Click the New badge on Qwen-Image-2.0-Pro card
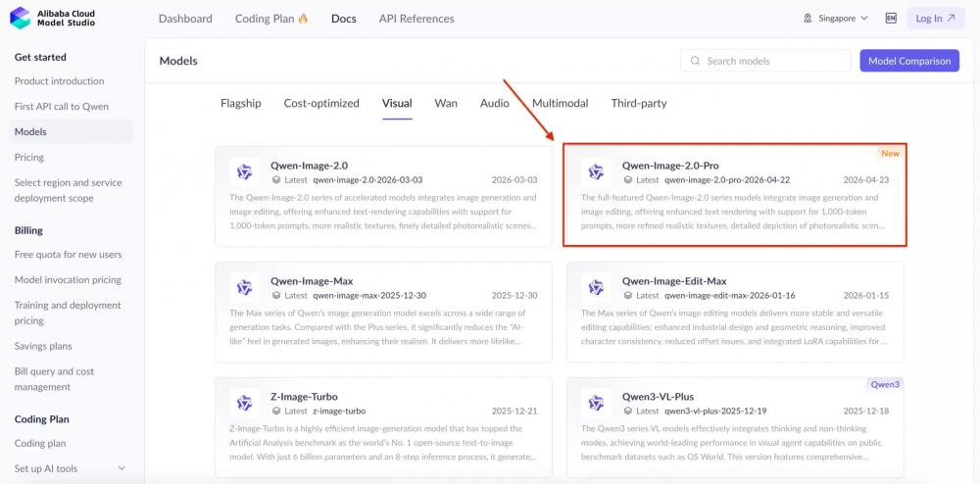The image size is (980, 484). point(890,153)
